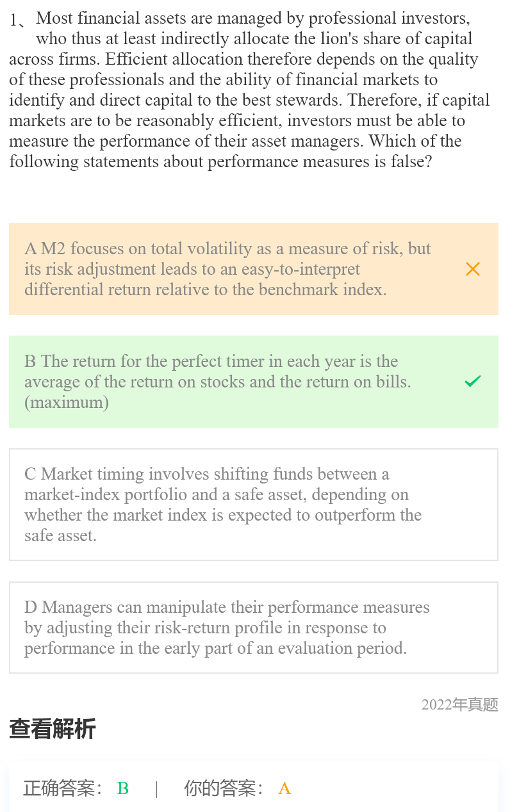Image resolution: width=510 pixels, height=812 pixels.
Task: Click the 正确答案 label
Action: [x=63, y=788]
